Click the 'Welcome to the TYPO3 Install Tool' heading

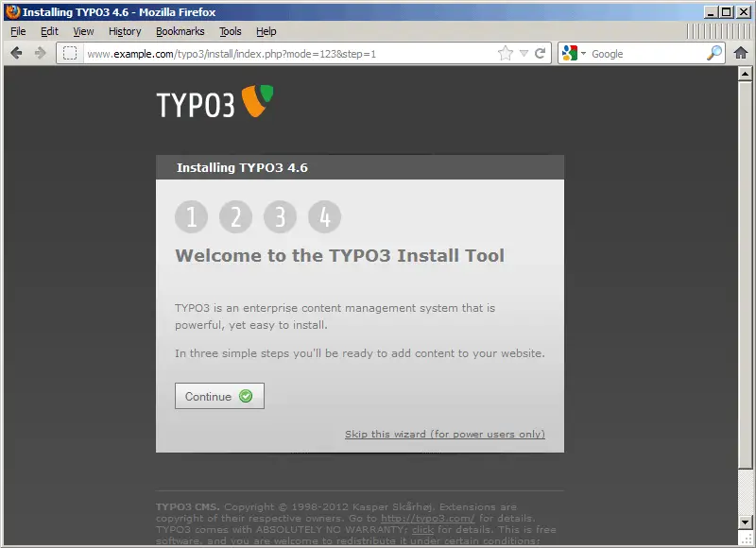[340, 255]
